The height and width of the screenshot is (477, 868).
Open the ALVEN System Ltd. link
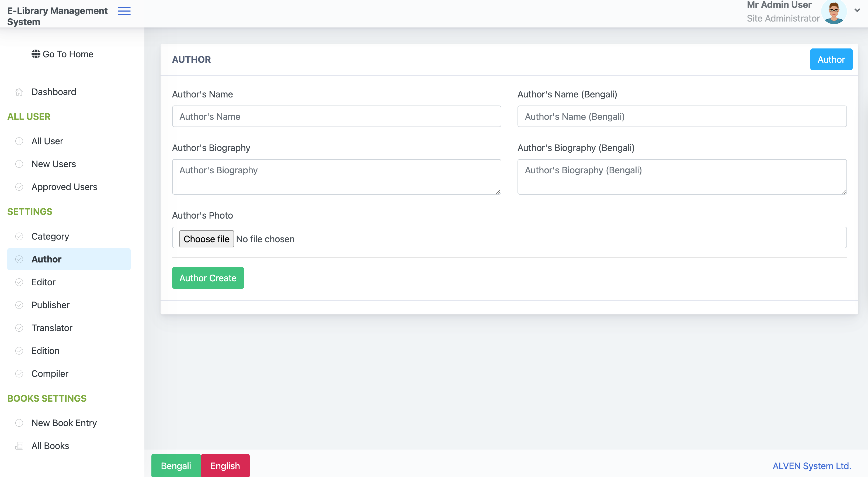coord(812,466)
